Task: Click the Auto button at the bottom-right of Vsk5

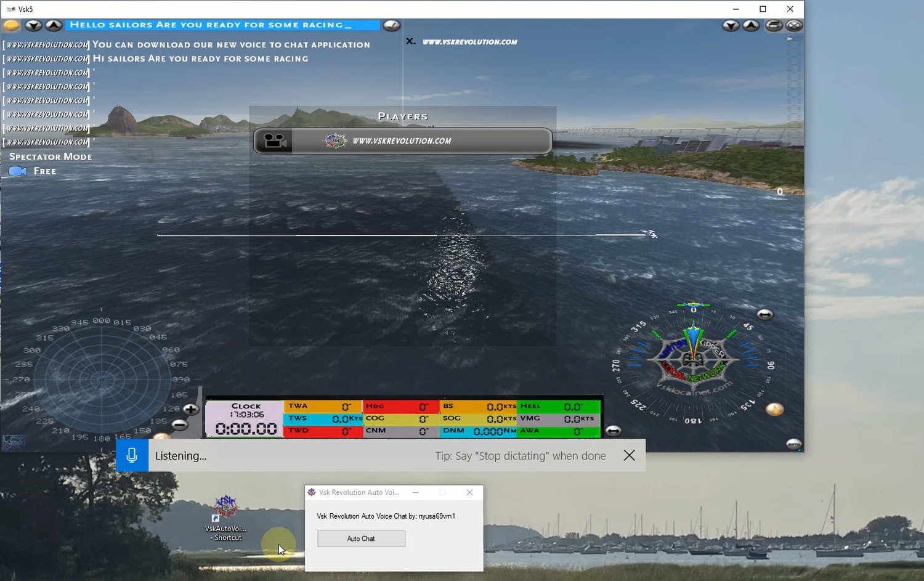Action: click(x=794, y=444)
